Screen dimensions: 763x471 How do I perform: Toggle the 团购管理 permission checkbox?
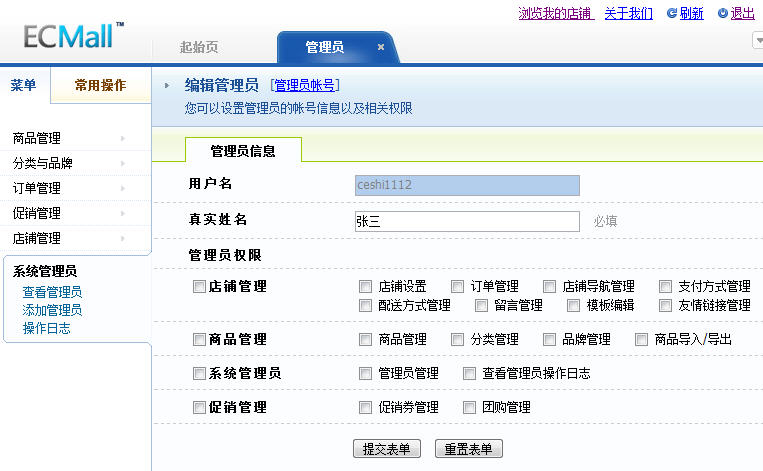470,408
